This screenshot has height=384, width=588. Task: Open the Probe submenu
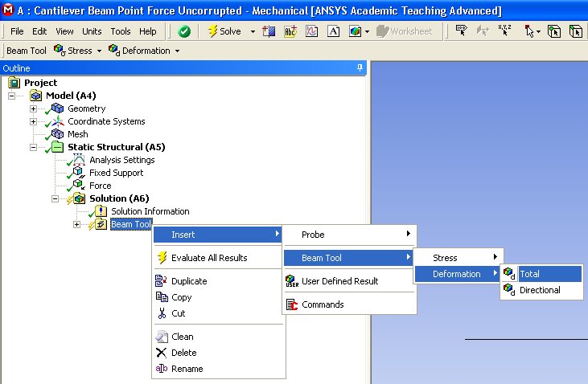tap(349, 235)
